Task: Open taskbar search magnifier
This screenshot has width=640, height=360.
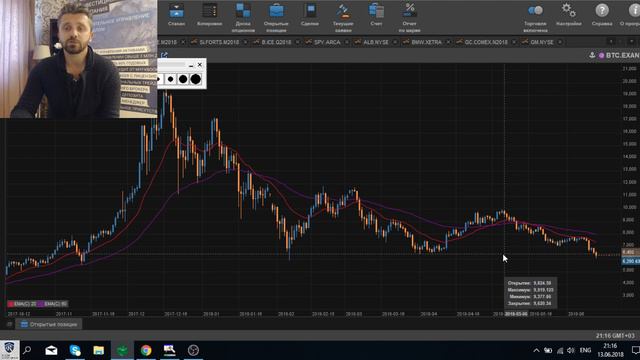Action: click(28, 350)
